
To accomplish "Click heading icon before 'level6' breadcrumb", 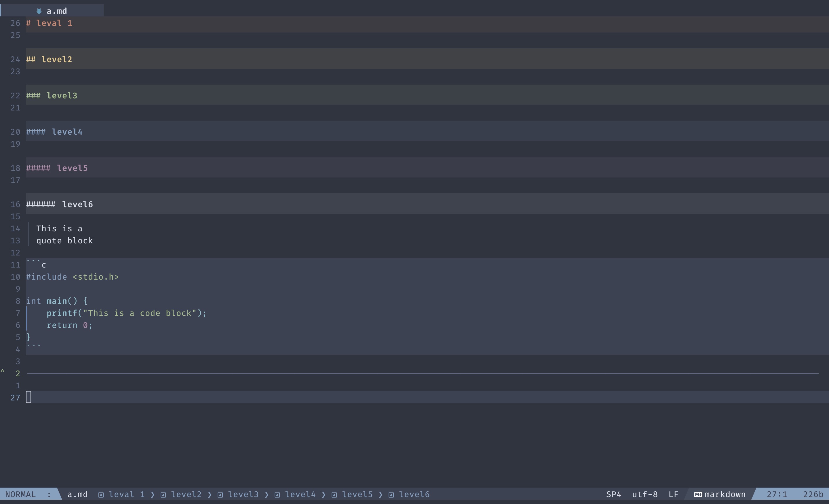I will point(391,495).
